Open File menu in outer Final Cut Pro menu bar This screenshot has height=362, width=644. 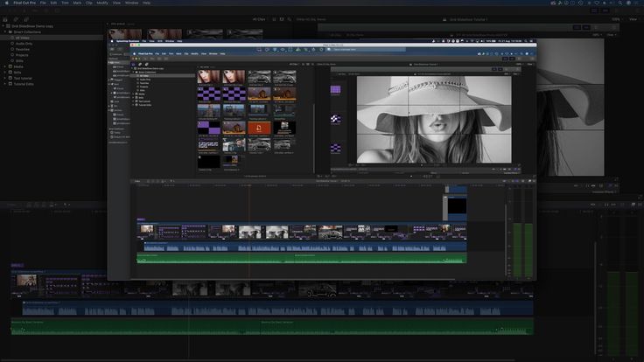click(43, 3)
